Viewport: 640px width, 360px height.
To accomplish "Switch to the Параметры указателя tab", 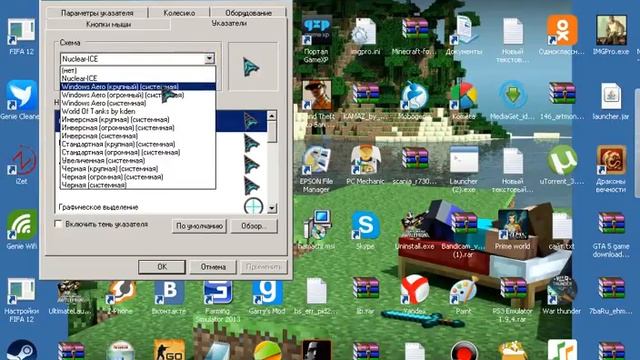I will click(x=97, y=13).
